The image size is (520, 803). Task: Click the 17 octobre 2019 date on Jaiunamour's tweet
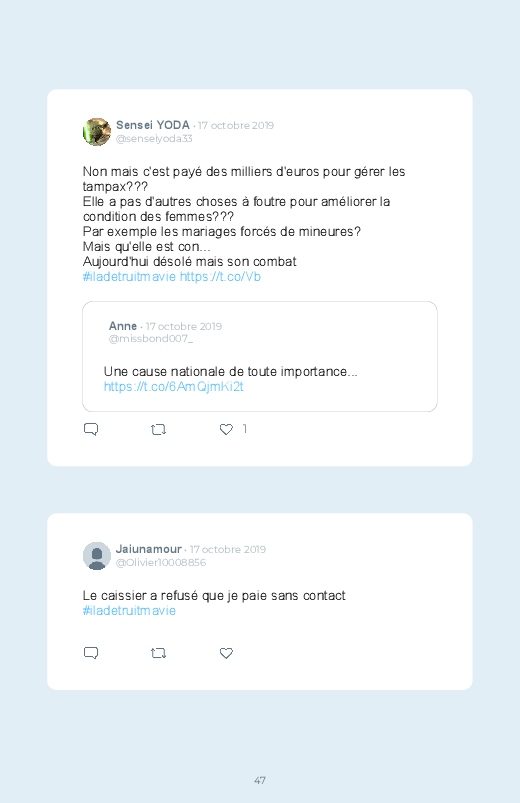[228, 550]
